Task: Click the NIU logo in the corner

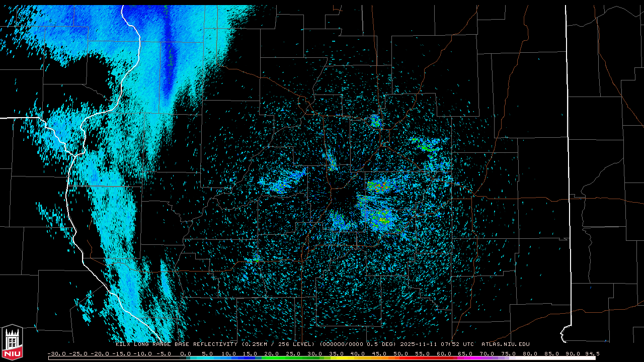Action: point(12,342)
